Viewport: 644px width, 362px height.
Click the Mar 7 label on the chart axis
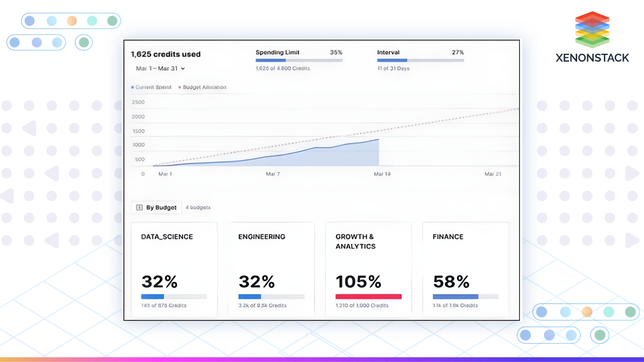[x=272, y=174]
